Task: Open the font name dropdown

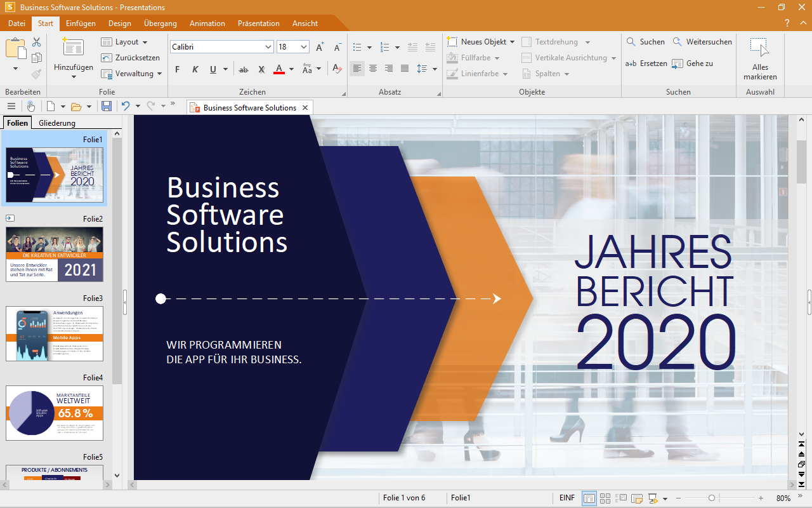Action: click(x=269, y=46)
